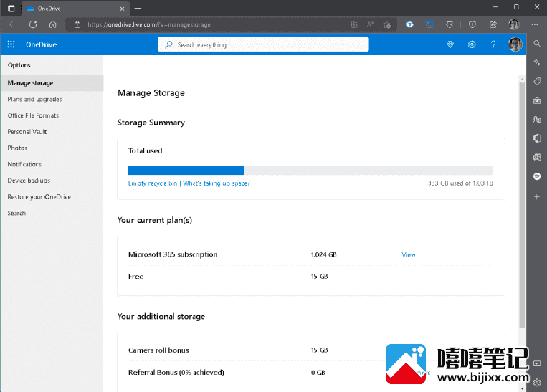This screenshot has width=547, height=392.
Task: Add a new app to Edge sidebar
Action: 537,197
